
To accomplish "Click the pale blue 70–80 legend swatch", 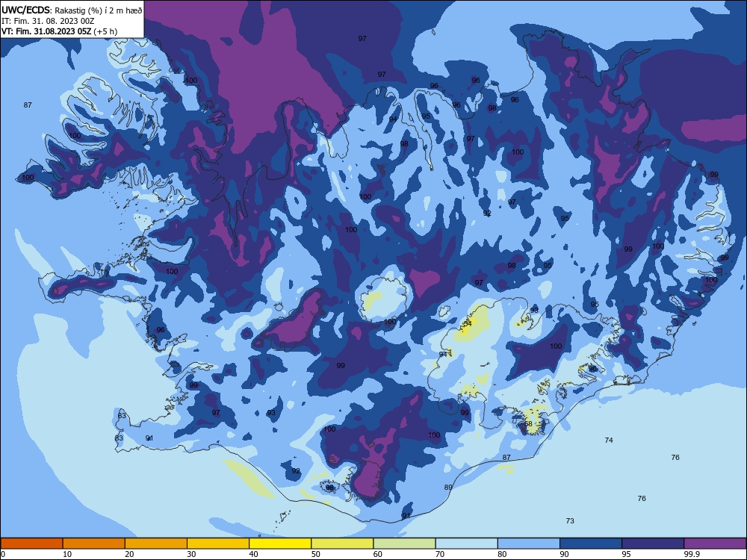I will pyautogui.click(x=466, y=544).
